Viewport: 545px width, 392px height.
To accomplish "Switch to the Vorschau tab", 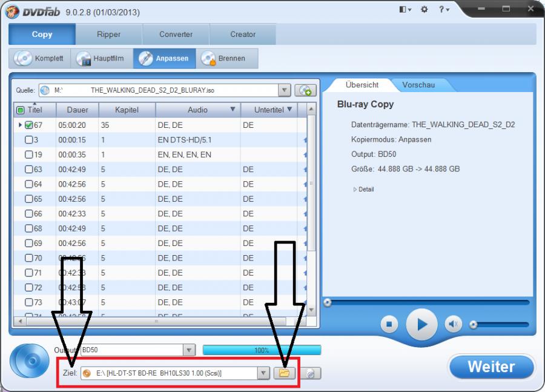I will tap(418, 85).
